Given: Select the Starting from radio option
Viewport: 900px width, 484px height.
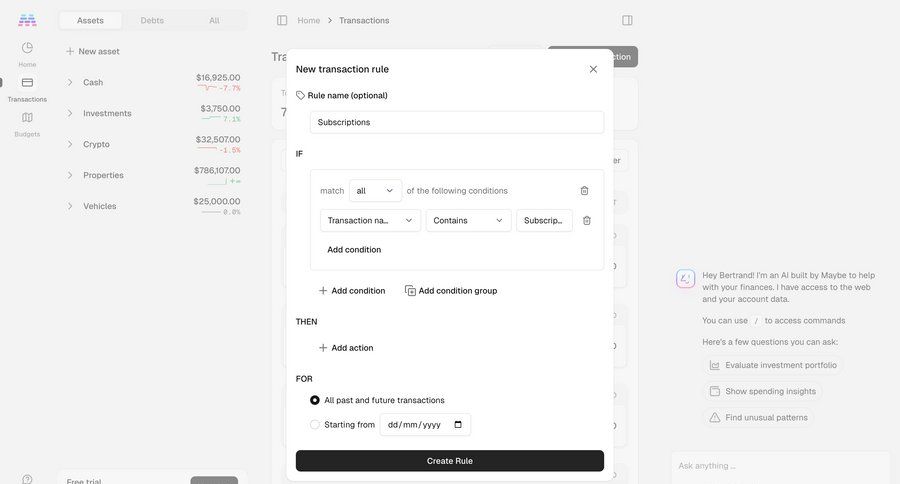Looking at the screenshot, I should tap(315, 425).
